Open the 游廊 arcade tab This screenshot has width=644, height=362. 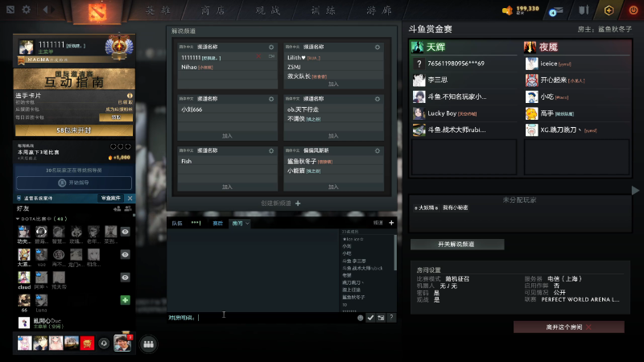click(x=378, y=10)
